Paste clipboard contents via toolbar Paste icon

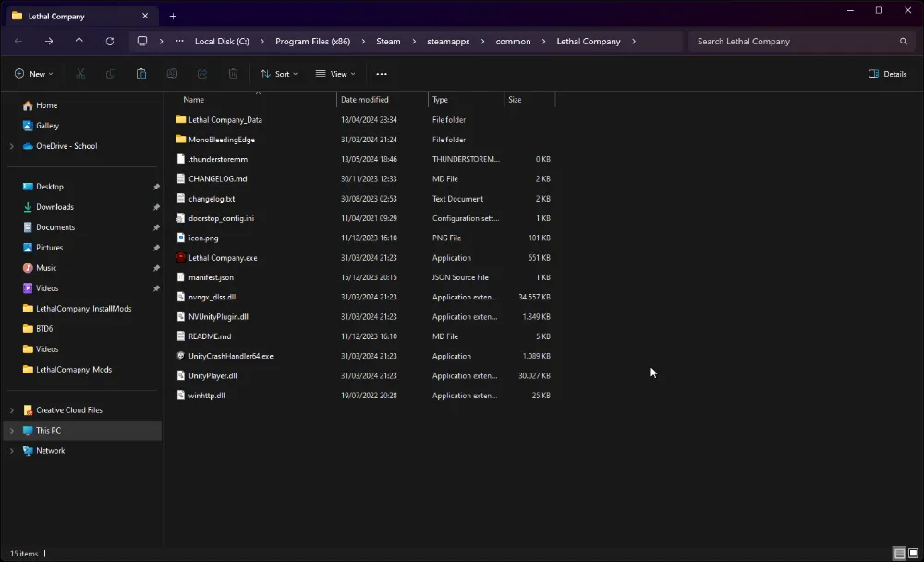(x=140, y=74)
